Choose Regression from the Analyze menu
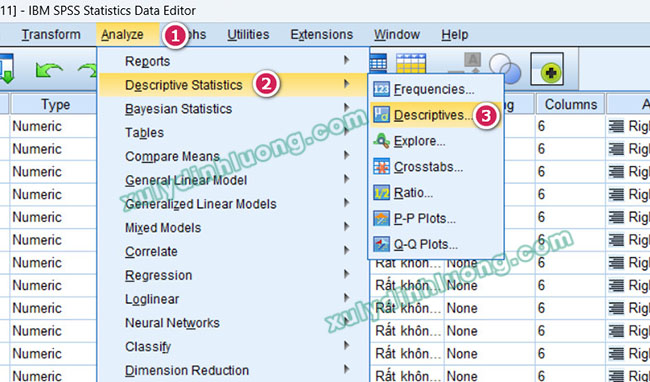The width and height of the screenshot is (650, 382). tap(233, 275)
